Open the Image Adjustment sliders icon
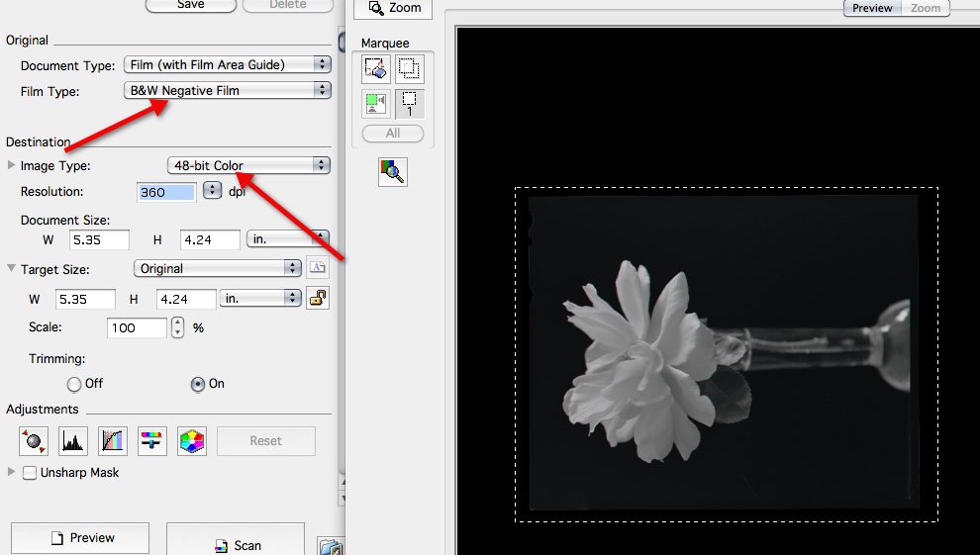Viewport: 980px width, 555px height. (x=152, y=441)
